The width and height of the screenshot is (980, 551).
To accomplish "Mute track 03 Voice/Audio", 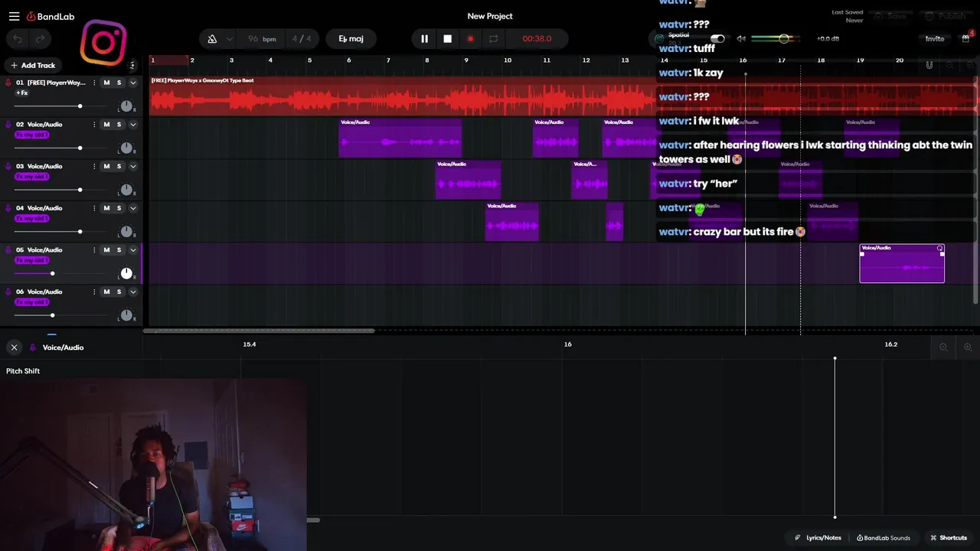I will 106,166.
